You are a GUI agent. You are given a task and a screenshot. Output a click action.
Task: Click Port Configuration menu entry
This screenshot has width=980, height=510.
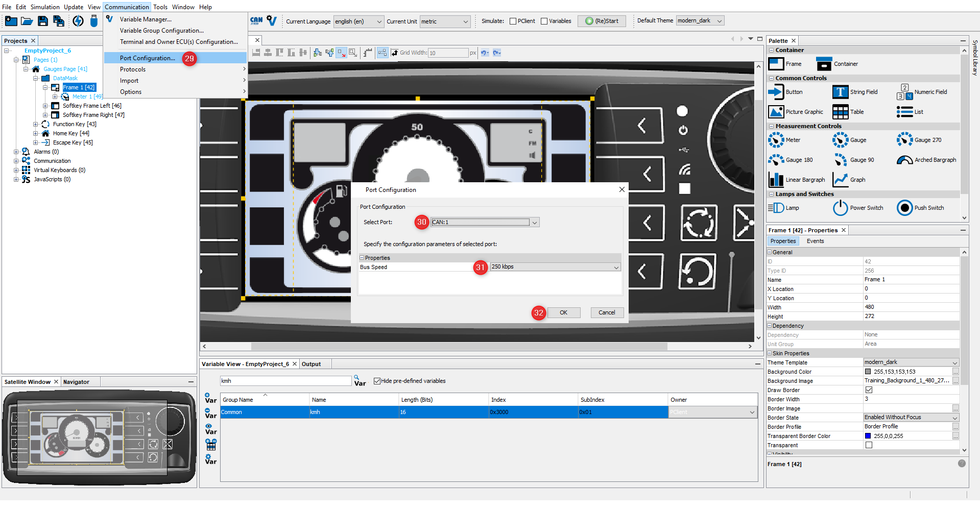pyautogui.click(x=147, y=58)
